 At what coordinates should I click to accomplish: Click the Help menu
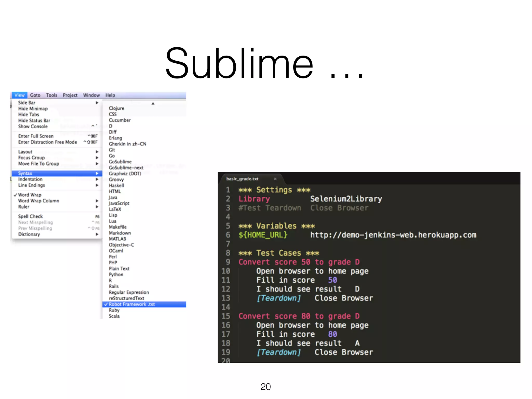pyautogui.click(x=110, y=95)
